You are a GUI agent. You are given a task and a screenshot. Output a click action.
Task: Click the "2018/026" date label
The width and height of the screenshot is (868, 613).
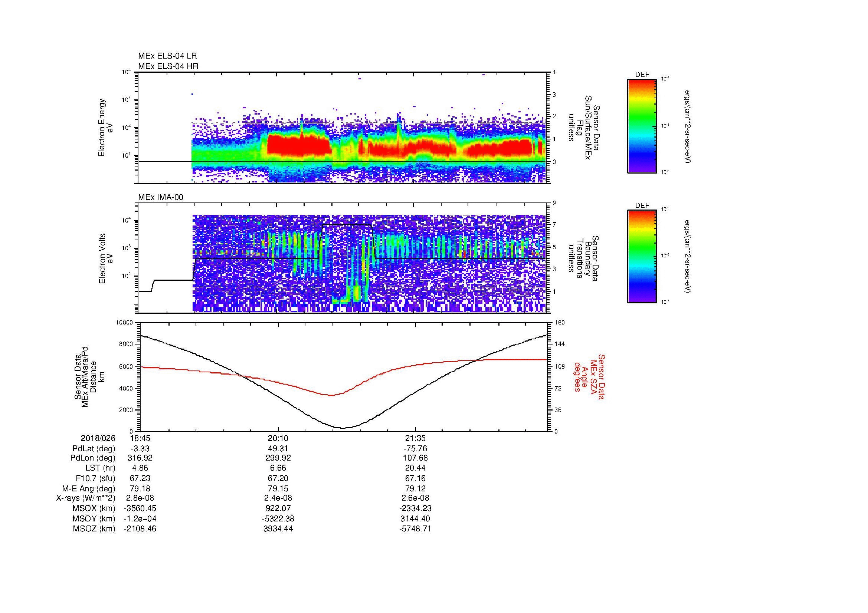pyautogui.click(x=98, y=438)
